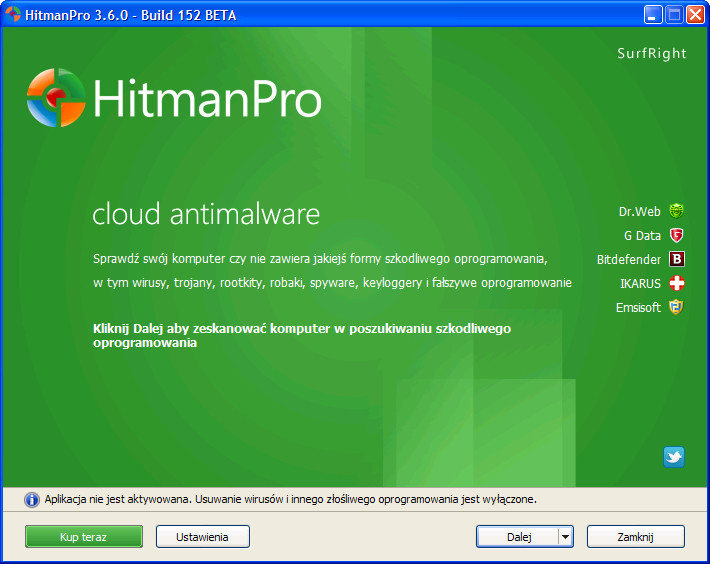Click the cloud antimalware heading
This screenshot has width=710, height=564.
(206, 214)
